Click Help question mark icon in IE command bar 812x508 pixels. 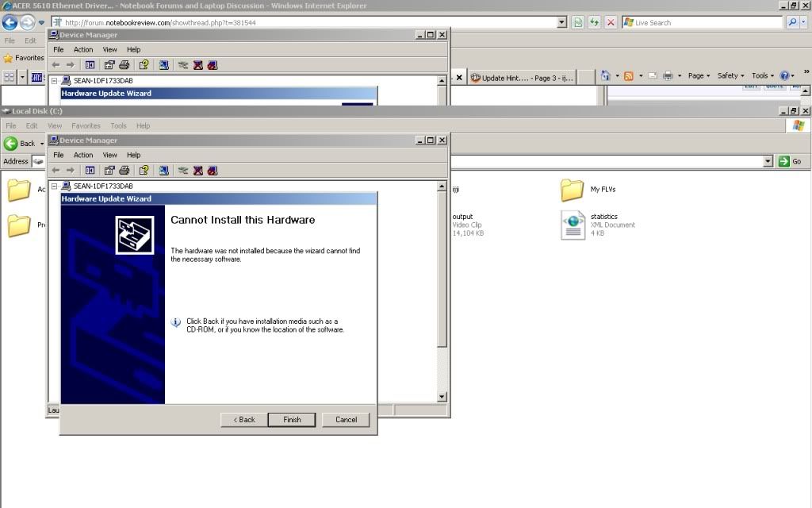784,75
